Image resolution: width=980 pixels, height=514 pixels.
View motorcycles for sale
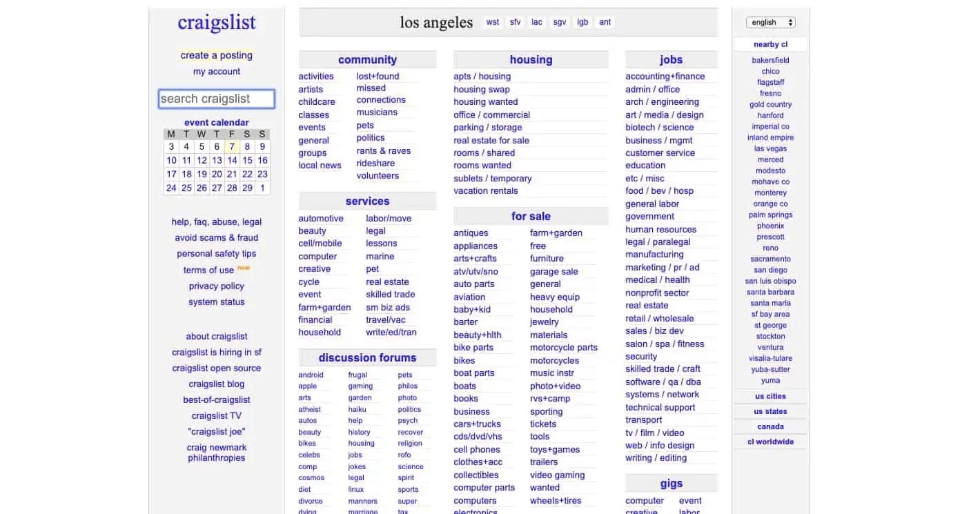[x=554, y=360]
